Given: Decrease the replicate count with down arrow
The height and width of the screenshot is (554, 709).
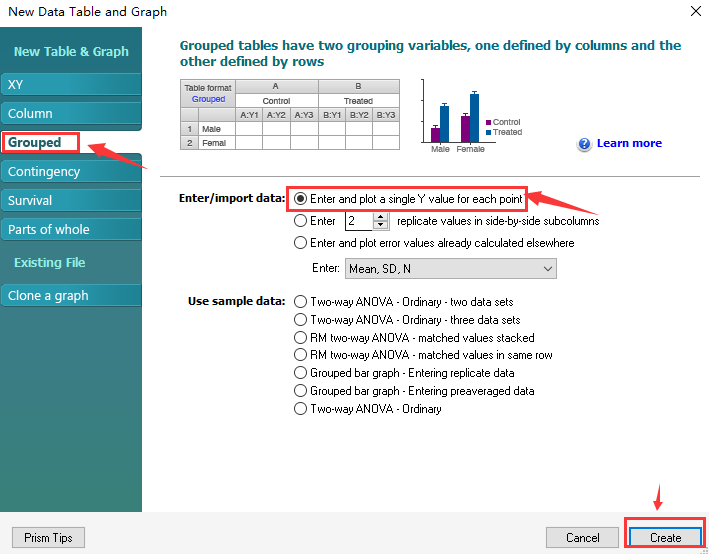Looking at the screenshot, I should point(381,225).
